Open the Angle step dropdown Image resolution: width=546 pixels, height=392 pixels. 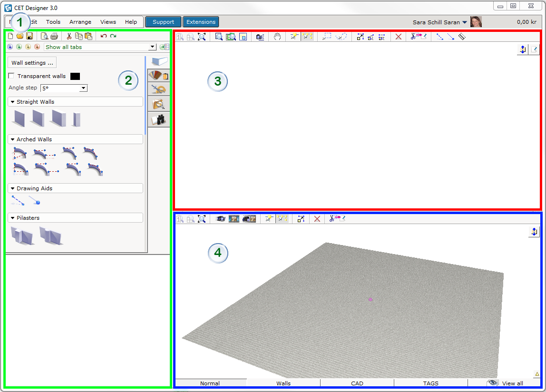tap(83, 88)
